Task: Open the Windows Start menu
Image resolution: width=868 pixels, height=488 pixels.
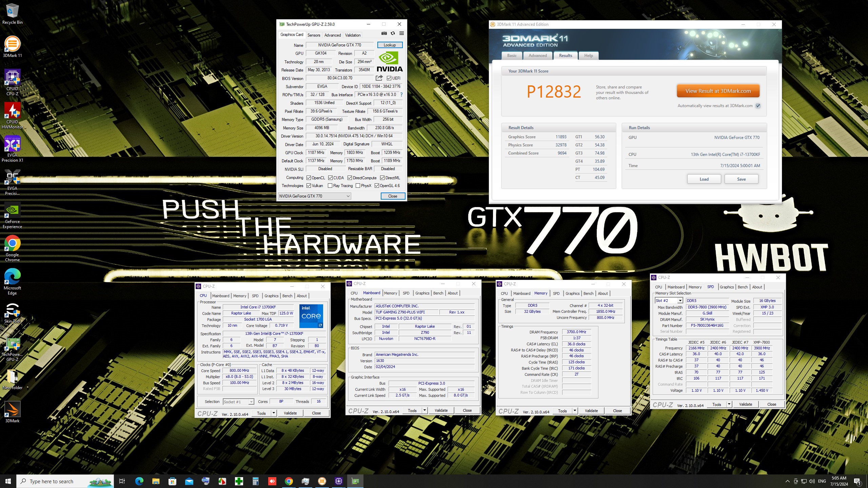Action: click(8, 481)
